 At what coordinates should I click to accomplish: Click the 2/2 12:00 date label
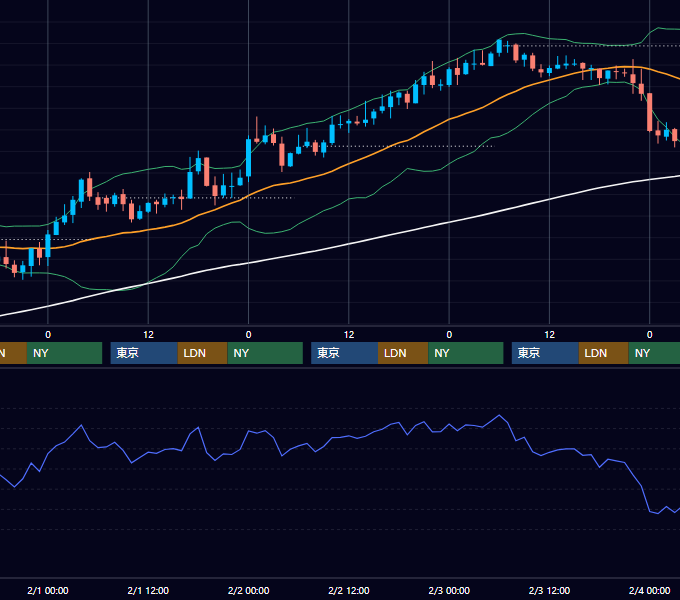point(349,590)
